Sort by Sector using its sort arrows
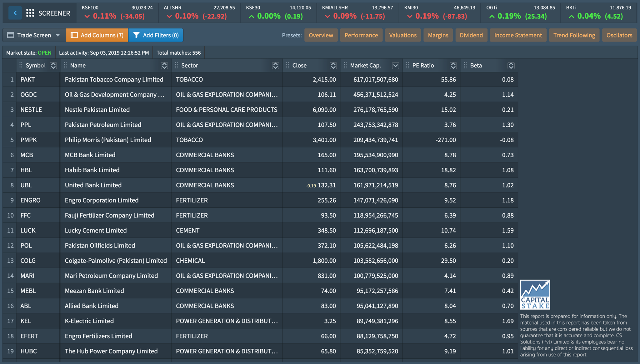This screenshot has width=640, height=364. click(x=275, y=66)
